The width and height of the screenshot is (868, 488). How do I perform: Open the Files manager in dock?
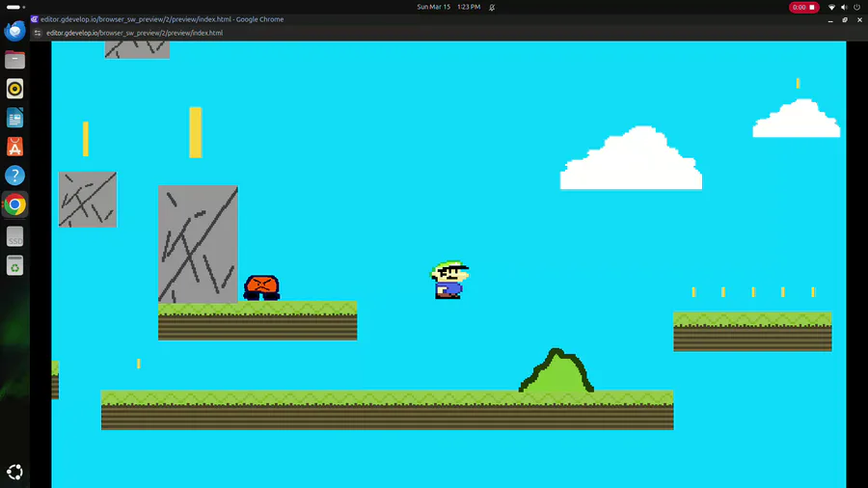tap(14, 60)
